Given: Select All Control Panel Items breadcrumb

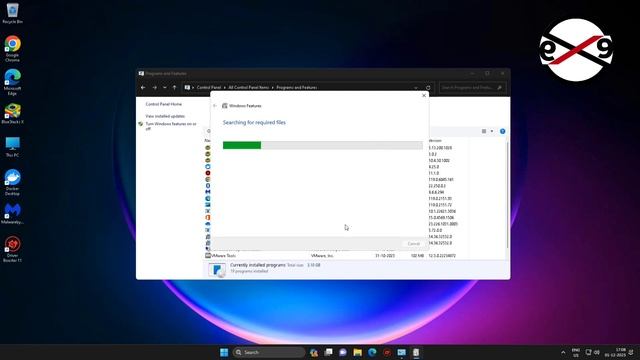Looking at the screenshot, I should pyautogui.click(x=248, y=87).
